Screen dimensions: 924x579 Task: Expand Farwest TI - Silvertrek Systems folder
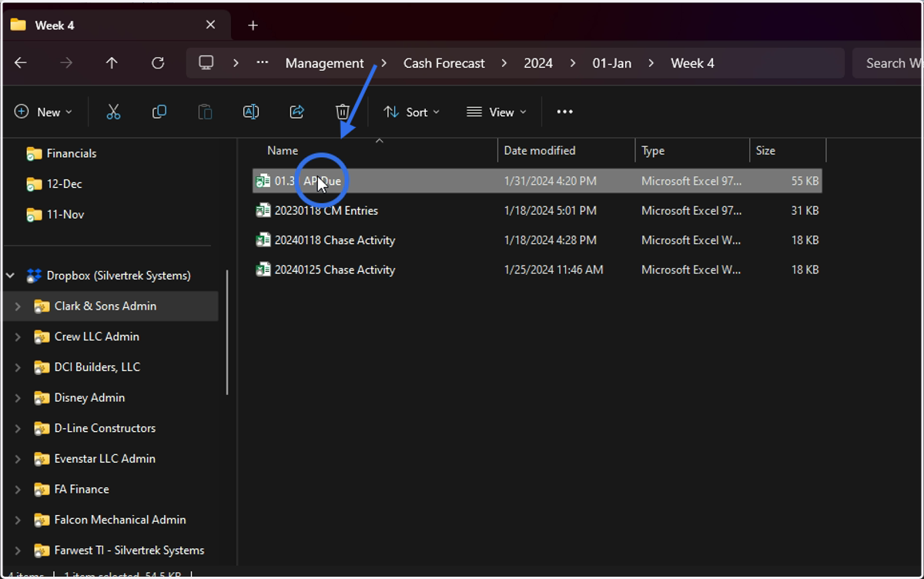tap(18, 551)
